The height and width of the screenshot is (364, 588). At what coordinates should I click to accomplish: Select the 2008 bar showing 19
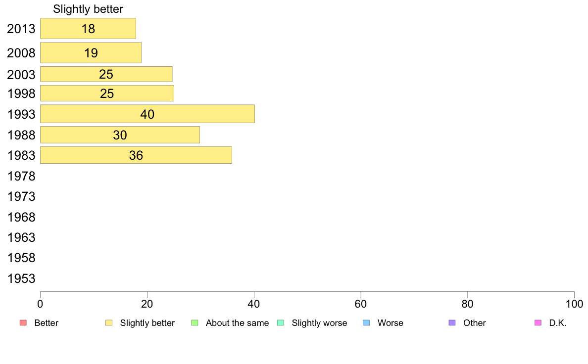91,53
